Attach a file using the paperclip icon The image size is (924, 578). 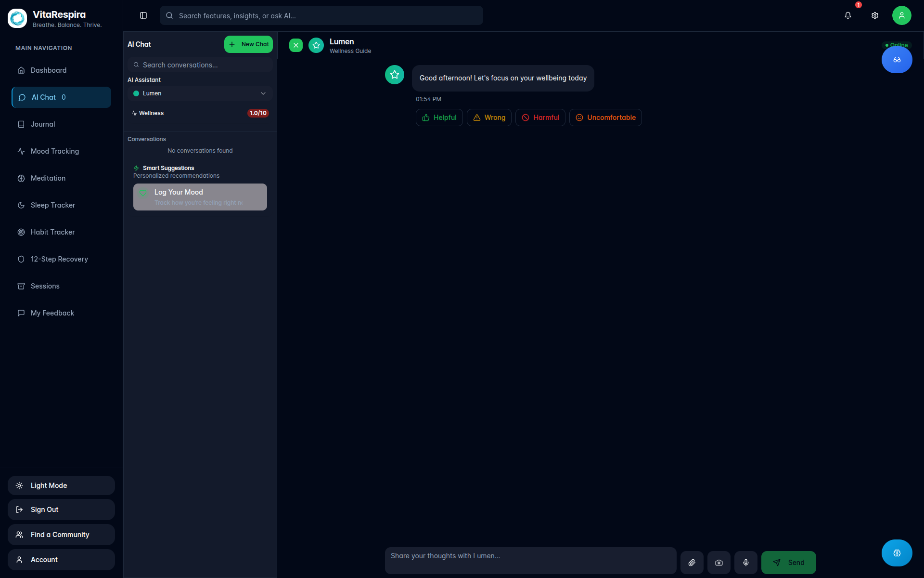pos(692,562)
